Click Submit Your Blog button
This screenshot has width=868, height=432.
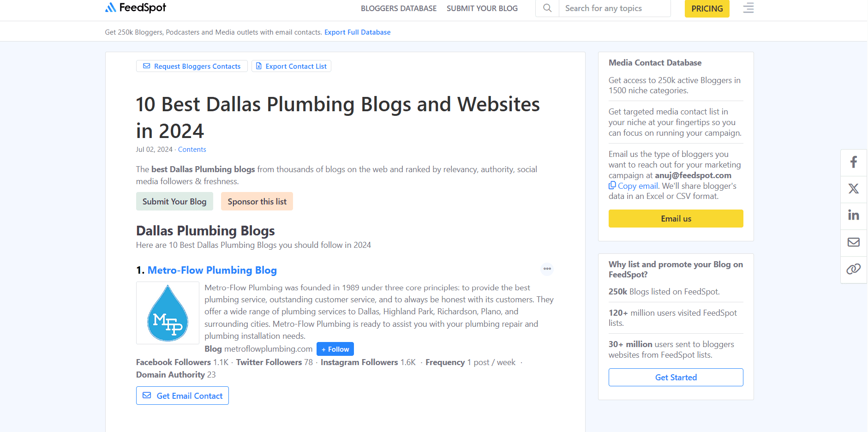pos(174,201)
